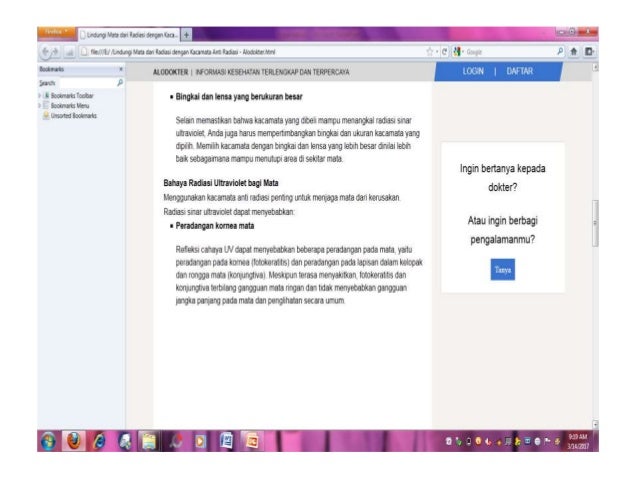Open the orange Firefox menu button
The width and height of the screenshot is (638, 479).
click(x=57, y=33)
